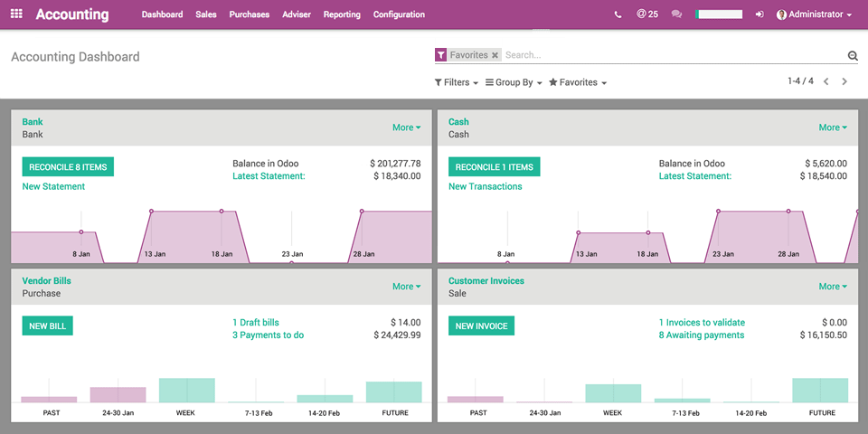
Task: Open the apps grid menu icon
Action: (x=16, y=14)
